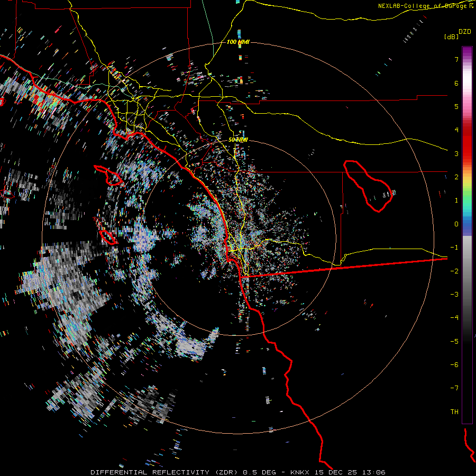476x476 pixels.
Task: Click the -4 value on the color scale
Action: pyautogui.click(x=454, y=318)
